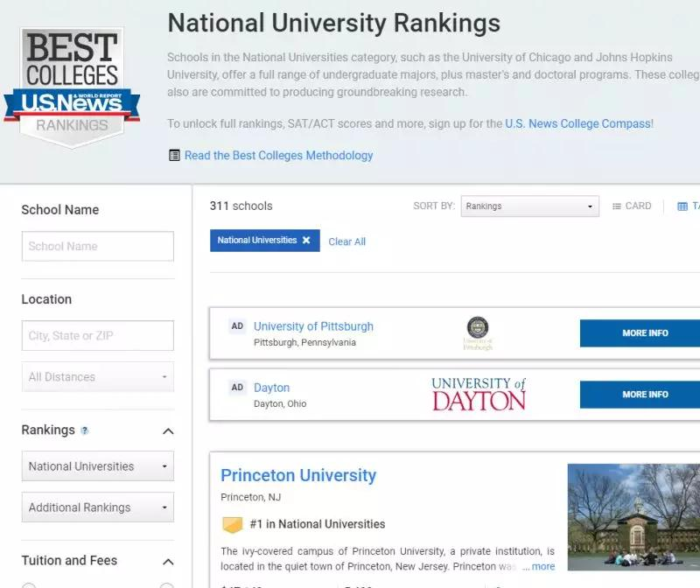Open the Additional Rankings dropdown
Image resolution: width=700 pixels, height=588 pixels.
(x=98, y=507)
